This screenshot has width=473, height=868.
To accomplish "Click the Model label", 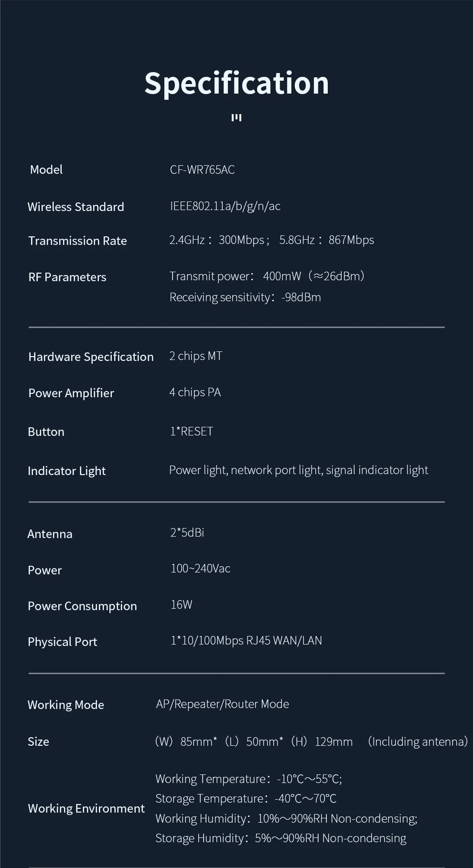I will pyautogui.click(x=46, y=169).
